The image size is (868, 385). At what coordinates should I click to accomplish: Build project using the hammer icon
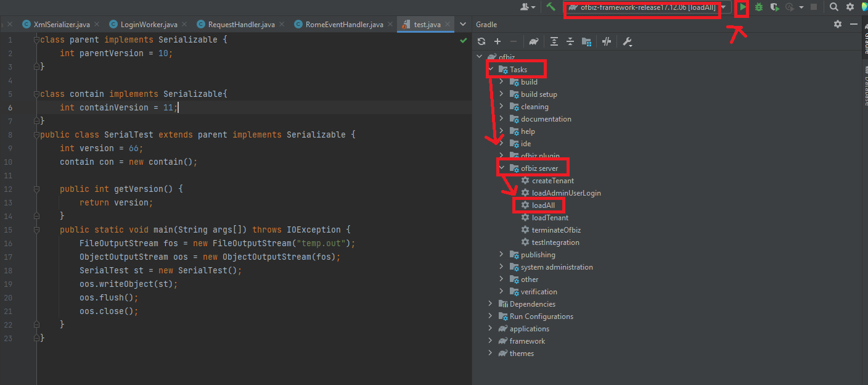[551, 7]
